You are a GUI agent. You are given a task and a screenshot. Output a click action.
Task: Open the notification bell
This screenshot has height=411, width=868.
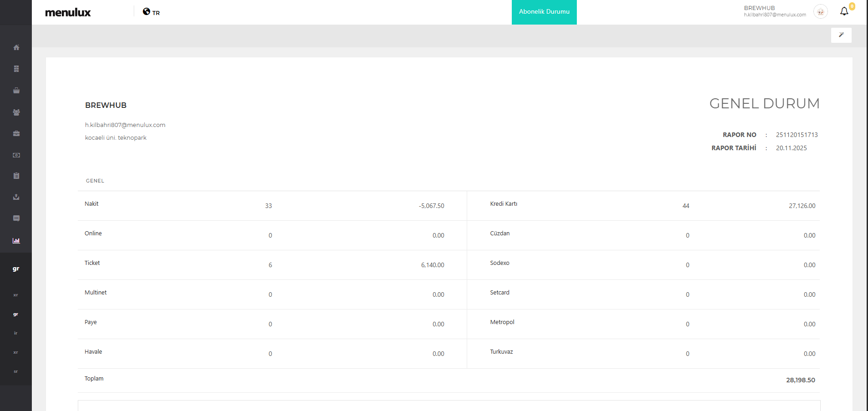pyautogui.click(x=844, y=11)
